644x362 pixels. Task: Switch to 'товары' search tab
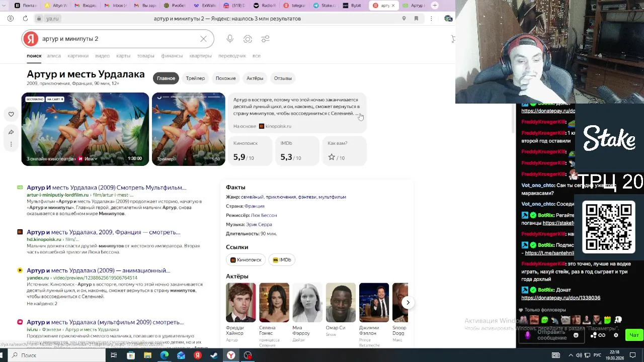[146, 56]
